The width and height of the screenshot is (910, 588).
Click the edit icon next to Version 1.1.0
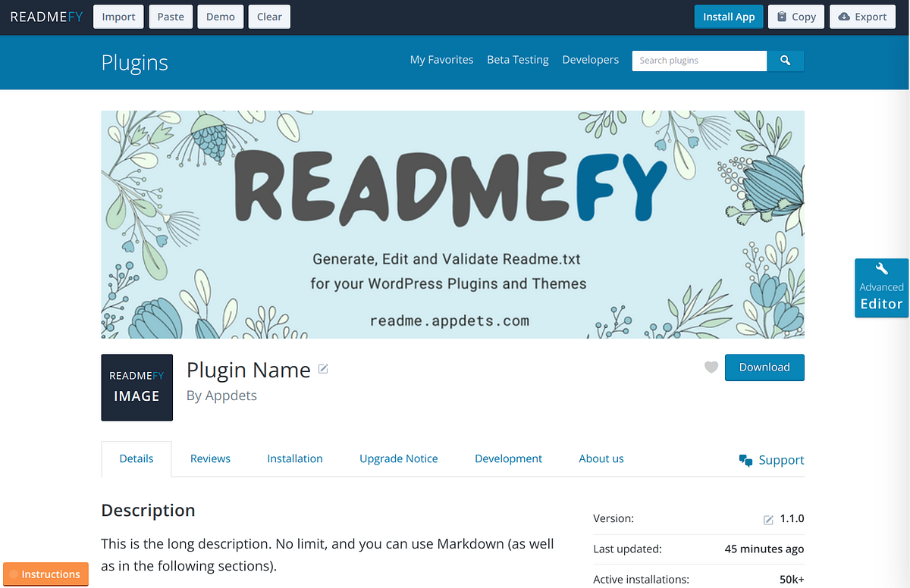coord(767,518)
